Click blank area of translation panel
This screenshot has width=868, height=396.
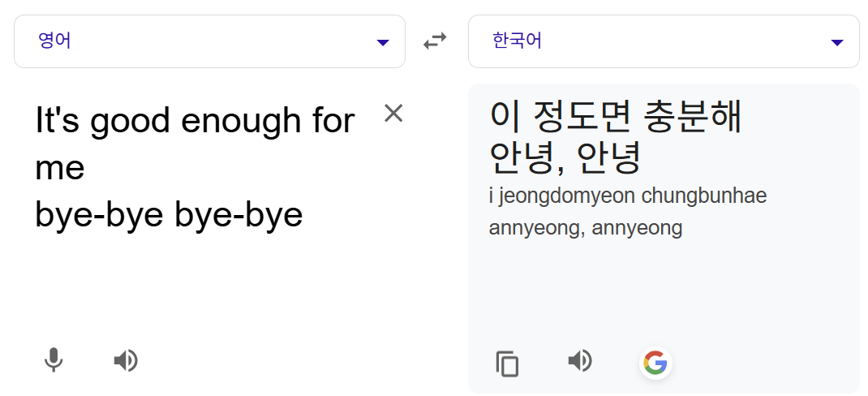tap(664, 294)
